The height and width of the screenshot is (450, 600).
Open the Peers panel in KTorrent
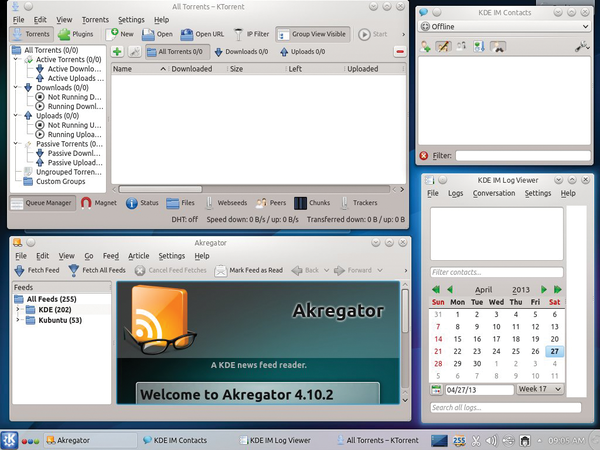click(271, 203)
